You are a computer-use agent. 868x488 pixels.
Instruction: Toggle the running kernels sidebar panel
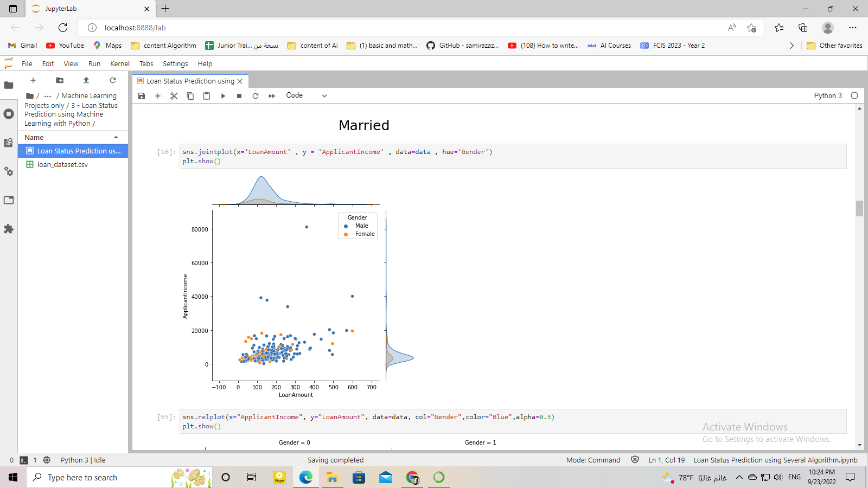point(9,114)
